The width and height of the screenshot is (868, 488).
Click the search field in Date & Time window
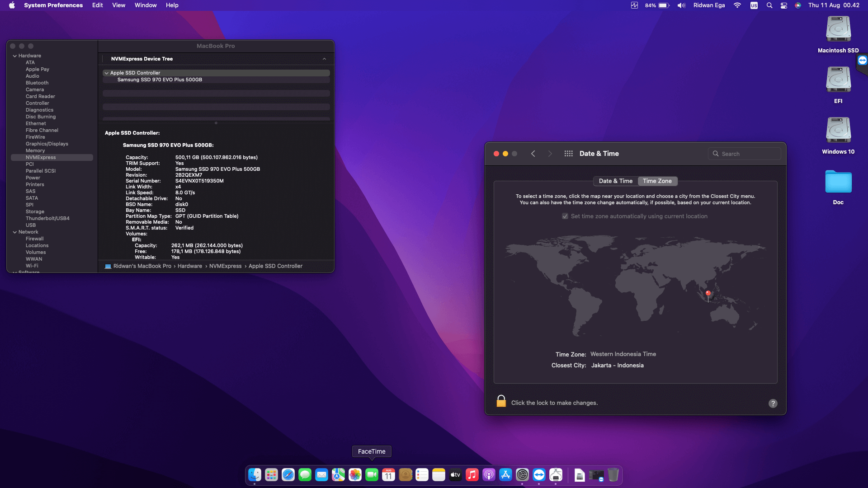[x=744, y=154]
